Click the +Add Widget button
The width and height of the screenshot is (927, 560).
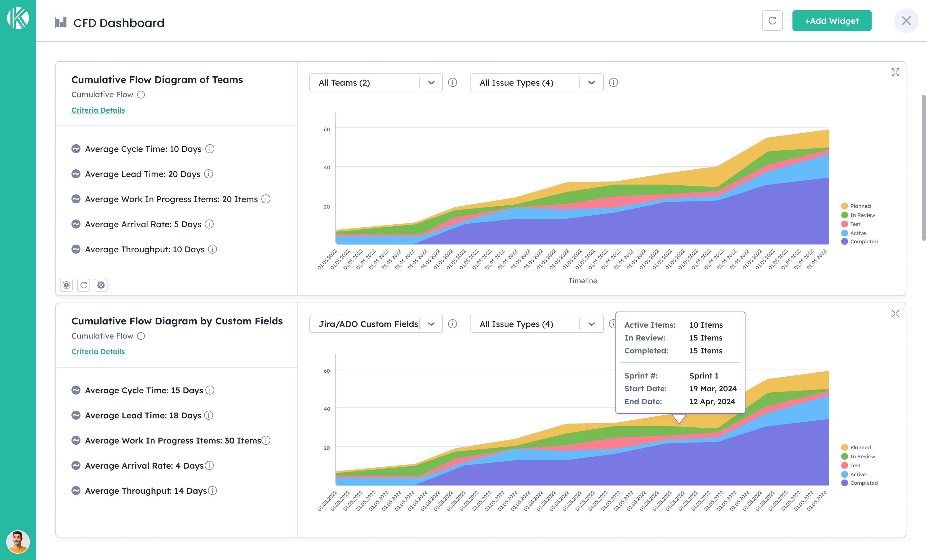(x=831, y=21)
